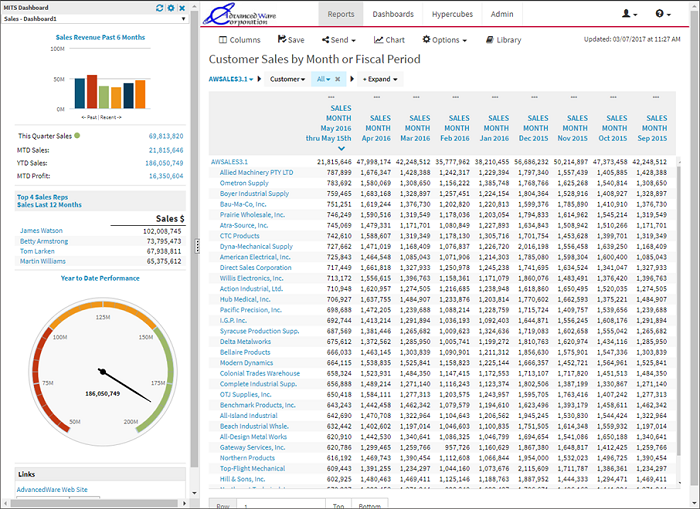
Task: Open the Hypercubes tab
Action: (452, 14)
